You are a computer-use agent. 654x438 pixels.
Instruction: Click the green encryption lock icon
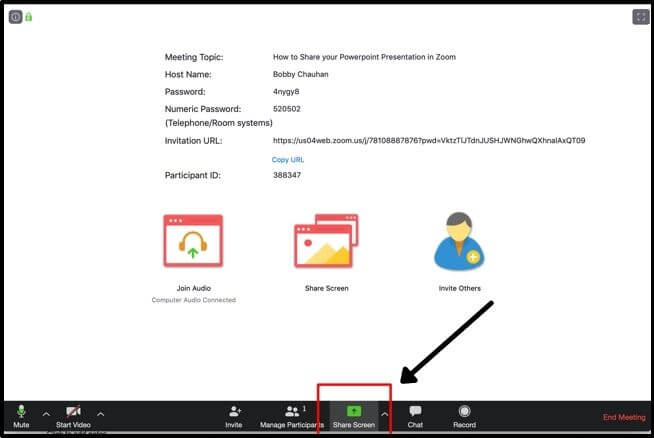28,17
